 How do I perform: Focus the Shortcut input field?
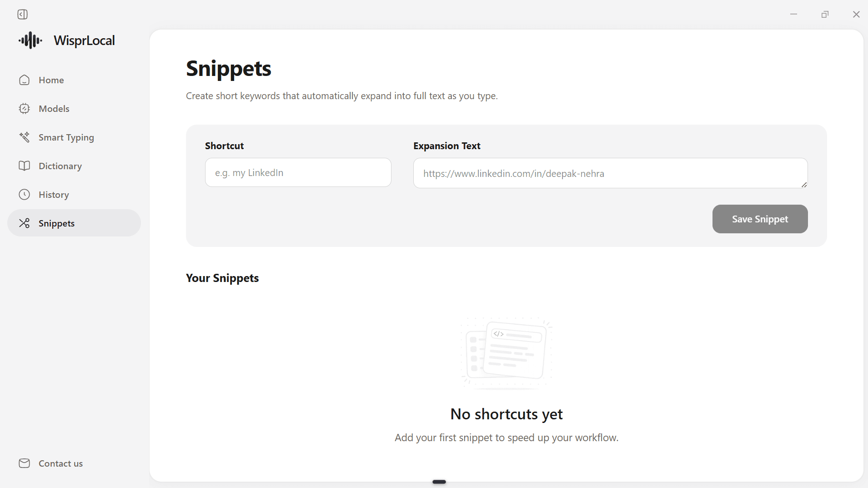(298, 173)
